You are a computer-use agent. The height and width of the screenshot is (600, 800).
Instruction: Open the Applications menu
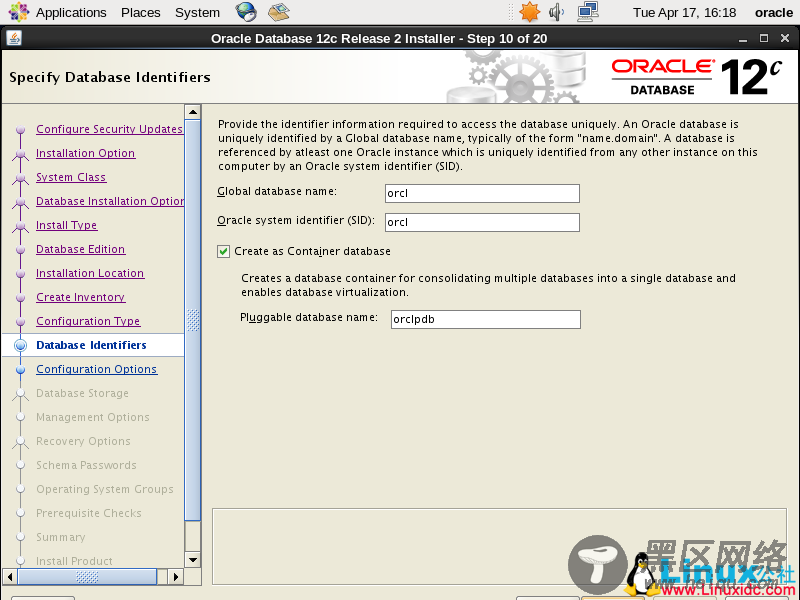[x=71, y=12]
